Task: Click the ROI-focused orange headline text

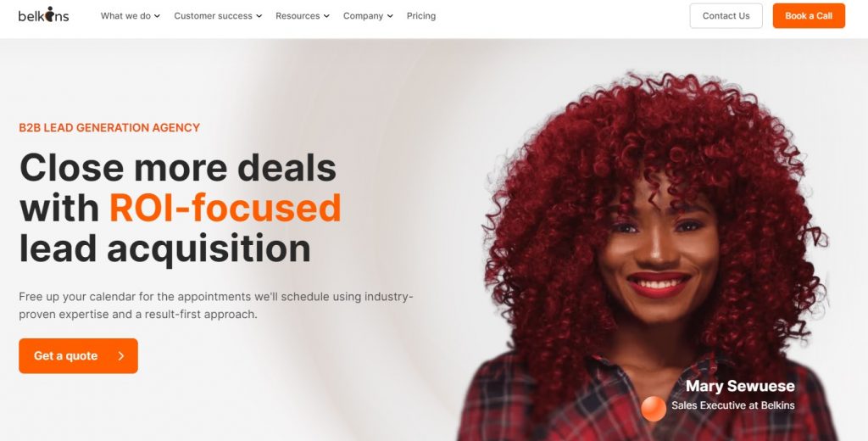Action: coord(225,208)
